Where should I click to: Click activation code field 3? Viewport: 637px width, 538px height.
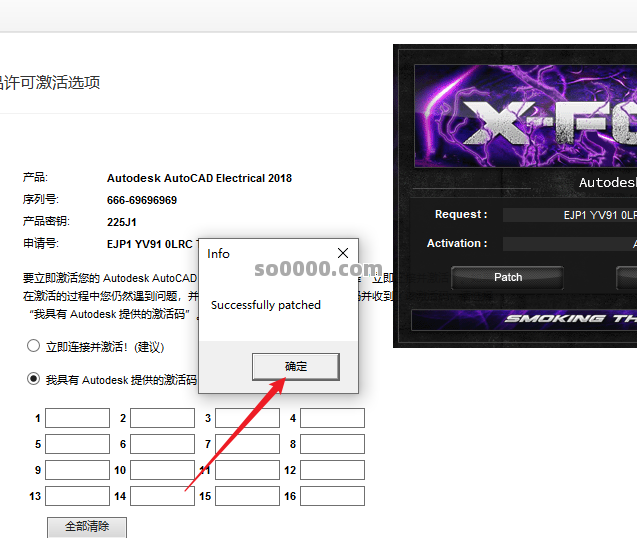click(247, 418)
